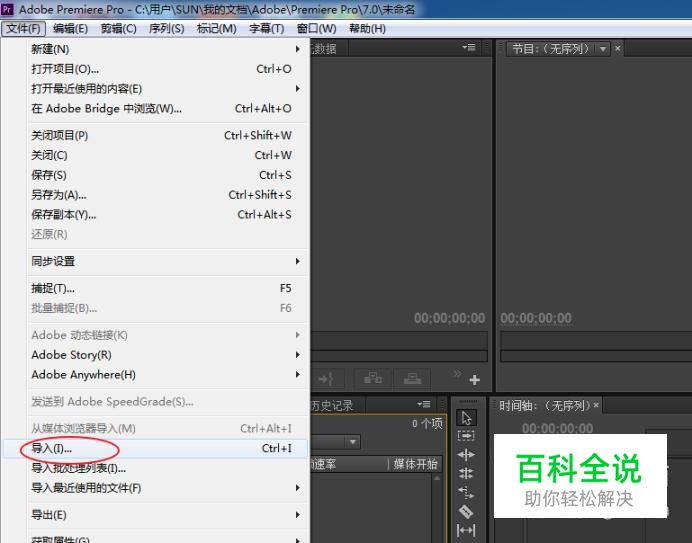Viewport: 692px width, 543px height.
Task: Choose 在 Adobe Bridge 中浏览(W)...
Action: [x=166, y=109]
